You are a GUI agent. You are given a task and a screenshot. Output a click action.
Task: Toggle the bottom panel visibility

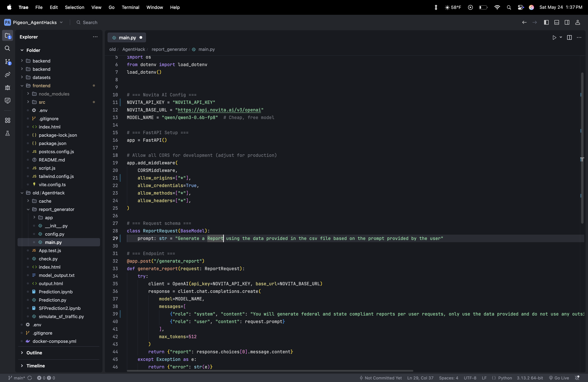click(x=557, y=23)
